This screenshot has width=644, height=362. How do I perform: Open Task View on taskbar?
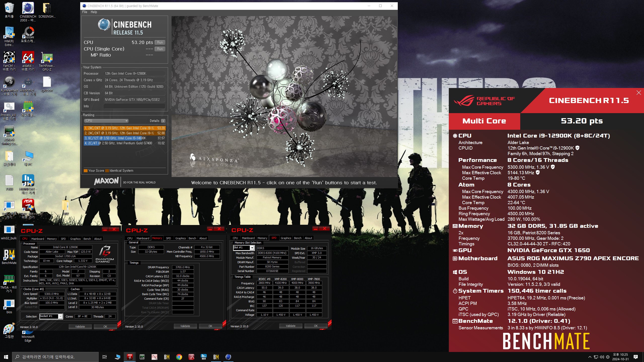coord(105,357)
